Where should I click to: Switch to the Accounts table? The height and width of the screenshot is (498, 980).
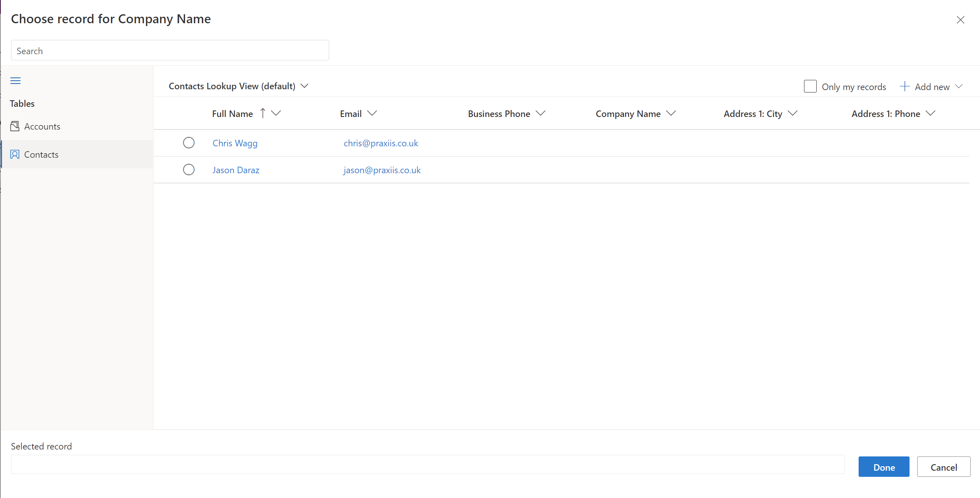pyautogui.click(x=77, y=126)
